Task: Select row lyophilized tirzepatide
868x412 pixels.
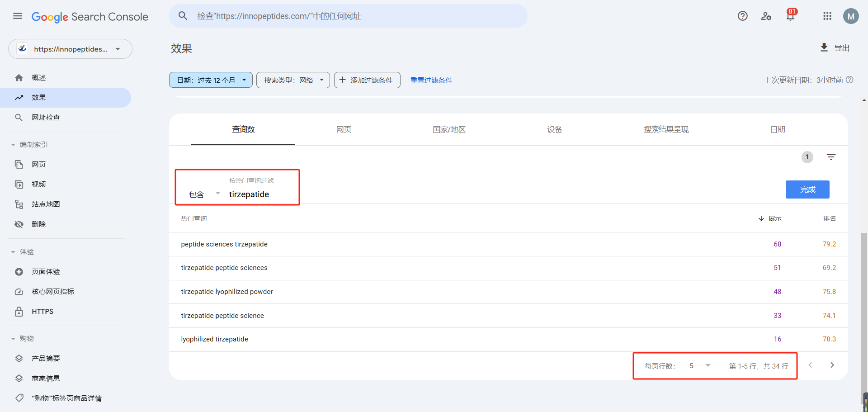Action: click(509, 339)
